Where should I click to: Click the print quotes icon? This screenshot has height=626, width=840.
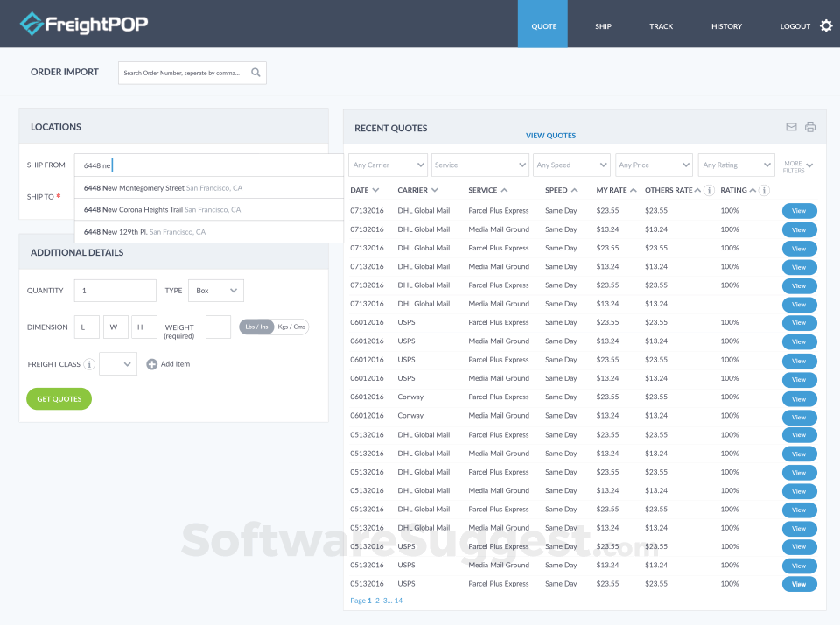[x=809, y=126]
